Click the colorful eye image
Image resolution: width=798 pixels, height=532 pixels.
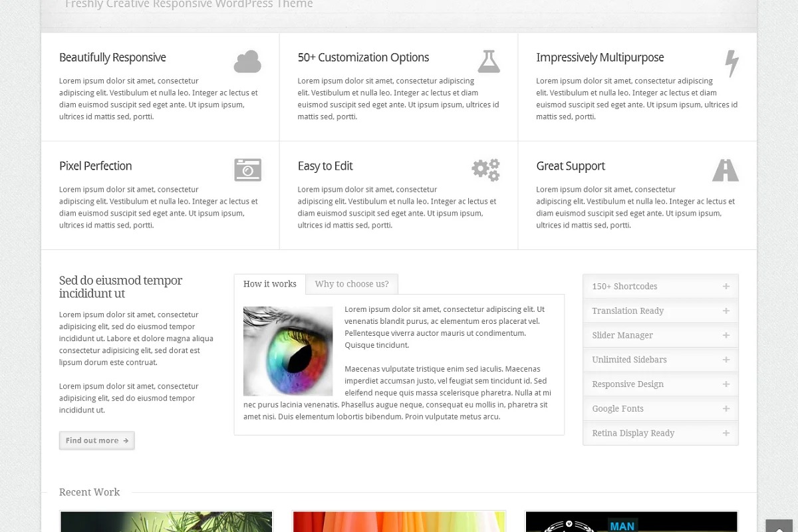pyautogui.click(x=288, y=351)
